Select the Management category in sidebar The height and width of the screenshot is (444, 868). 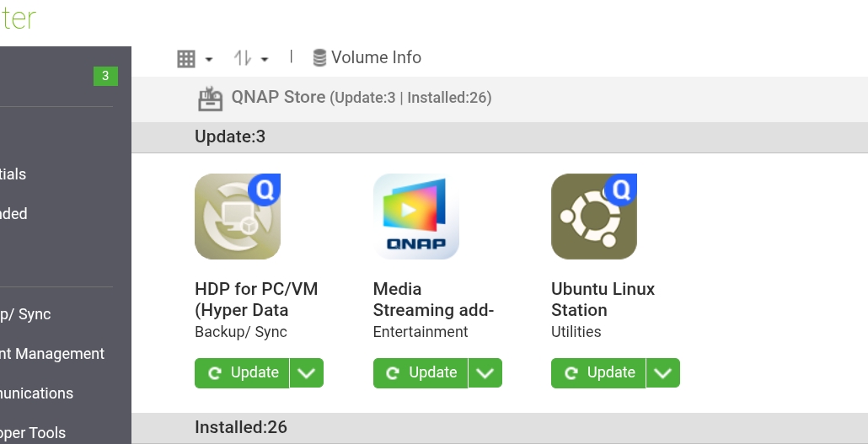click(52, 354)
